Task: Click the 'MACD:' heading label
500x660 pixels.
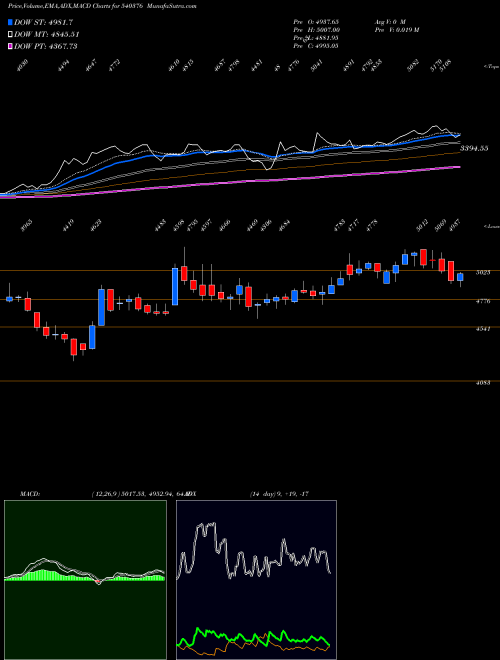Action: point(29,494)
